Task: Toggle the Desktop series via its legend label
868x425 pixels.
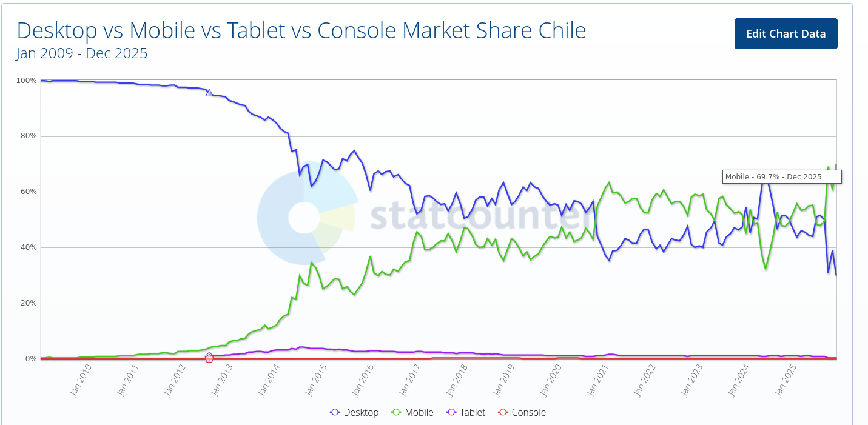Action: pyautogui.click(x=361, y=412)
